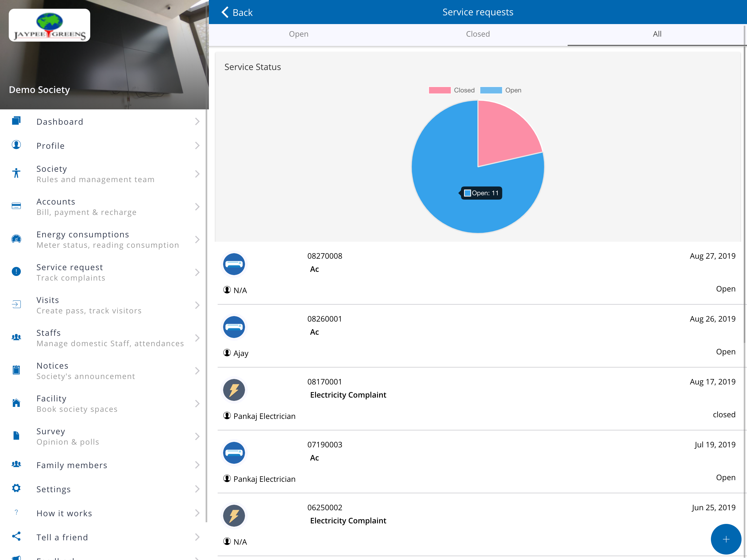Open the Accounts card icon
This screenshot has width=747, height=560.
(16, 206)
